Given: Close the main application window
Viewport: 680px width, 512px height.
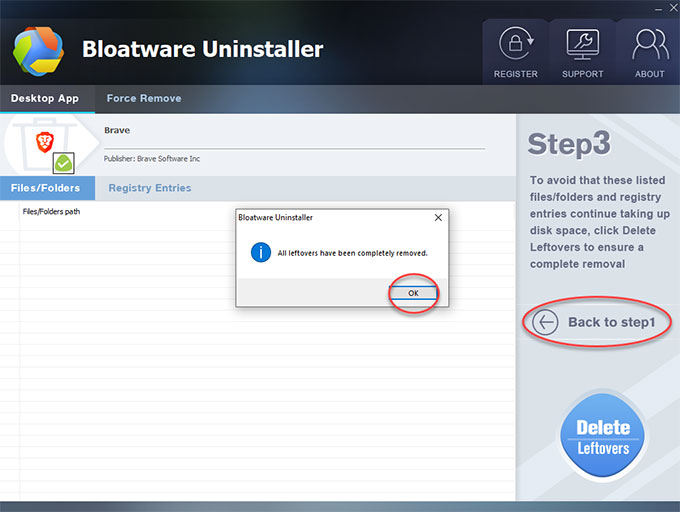Looking at the screenshot, I should tap(673, 8).
